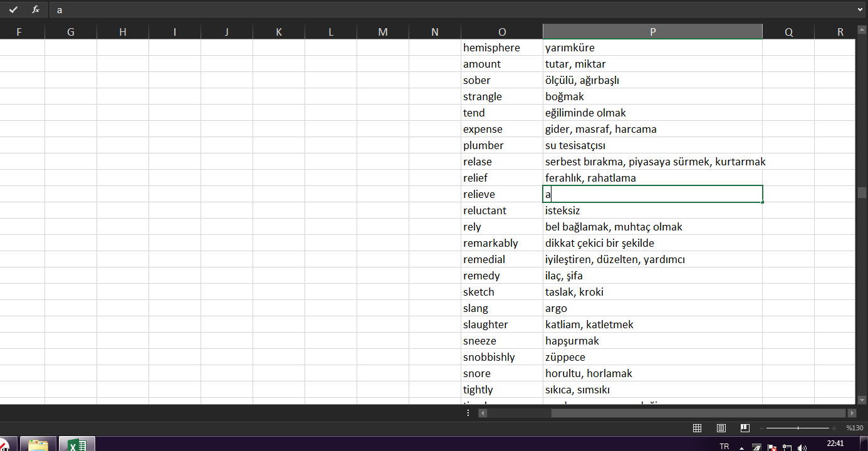
Task: Select column N header
Action: [435, 32]
